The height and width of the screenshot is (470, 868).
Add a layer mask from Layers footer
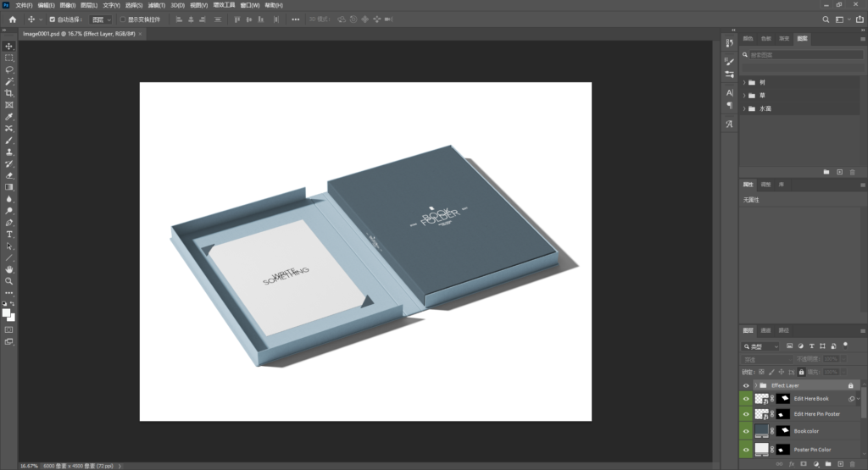coord(804,464)
